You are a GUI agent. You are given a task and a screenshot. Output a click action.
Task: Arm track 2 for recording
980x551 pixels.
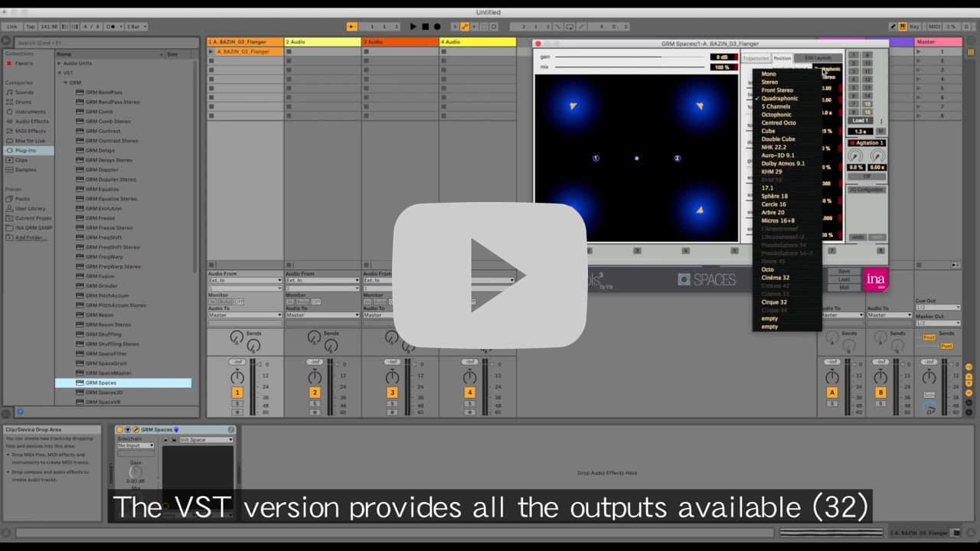point(315,412)
